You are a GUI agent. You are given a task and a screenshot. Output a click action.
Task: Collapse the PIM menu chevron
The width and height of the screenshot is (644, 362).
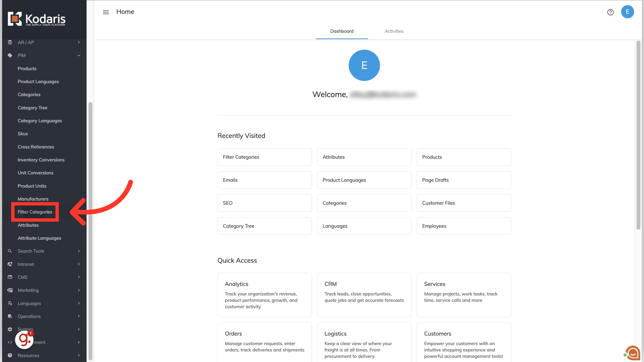click(79, 55)
